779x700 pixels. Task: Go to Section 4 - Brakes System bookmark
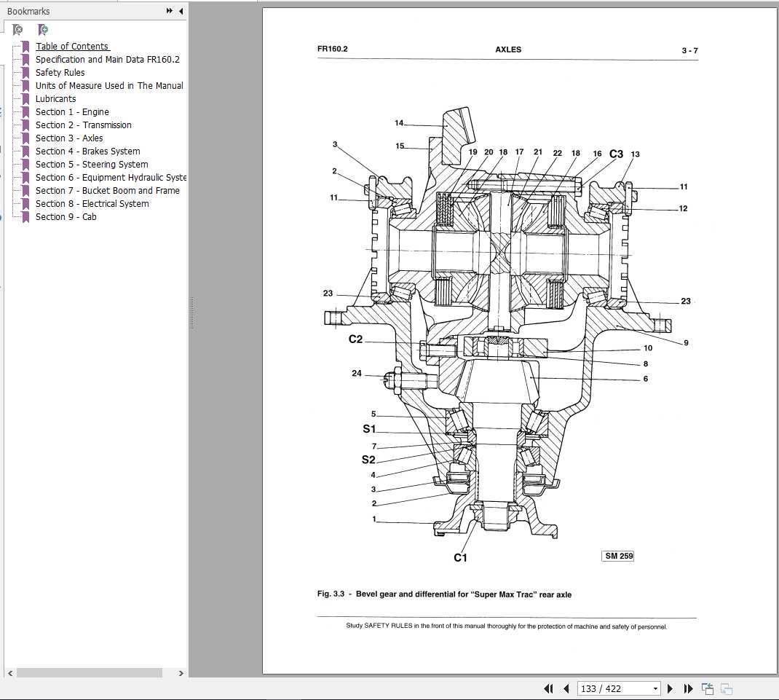87,151
